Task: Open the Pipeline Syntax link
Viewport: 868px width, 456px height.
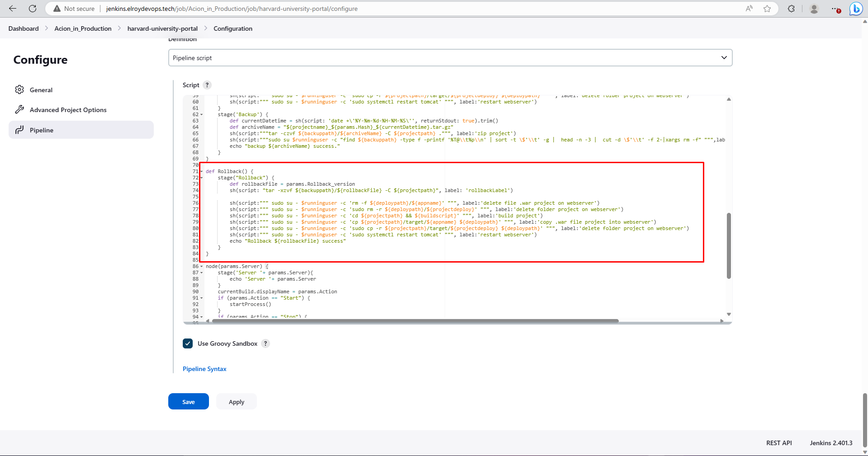Action: tap(204, 369)
